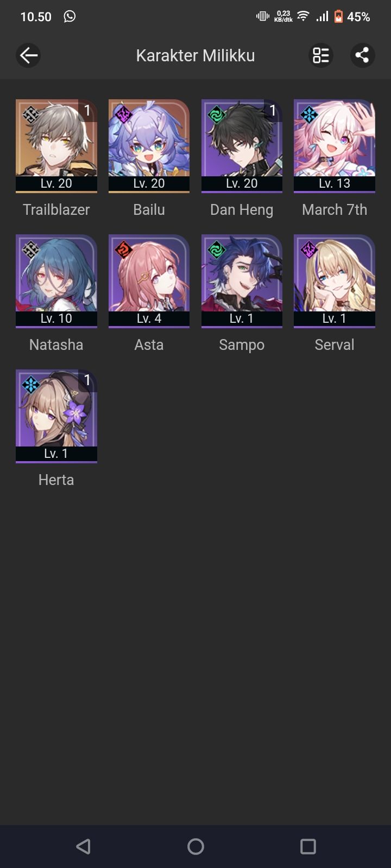Click the Herta name label
This screenshot has width=391, height=868.
click(x=56, y=480)
